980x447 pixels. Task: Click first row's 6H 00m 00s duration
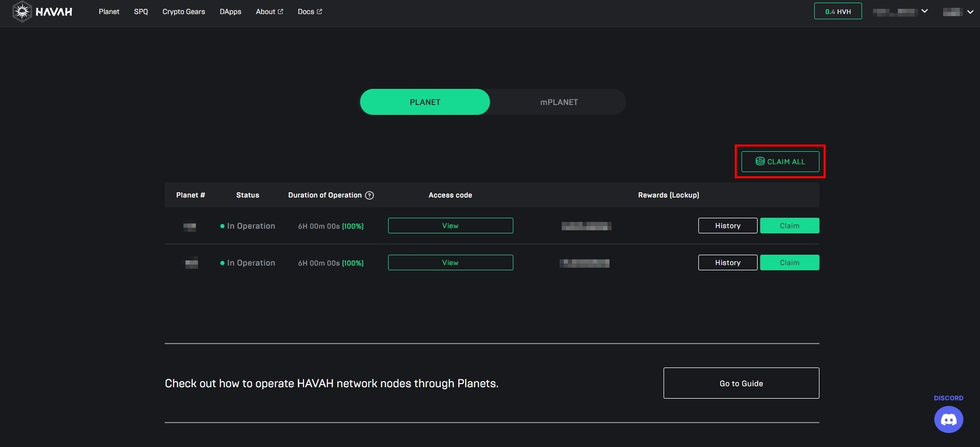319,226
